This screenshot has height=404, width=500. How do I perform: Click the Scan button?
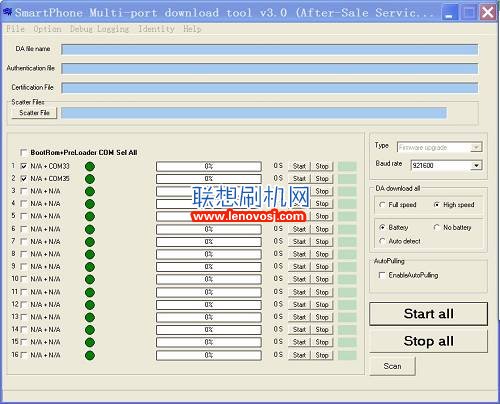click(x=392, y=366)
